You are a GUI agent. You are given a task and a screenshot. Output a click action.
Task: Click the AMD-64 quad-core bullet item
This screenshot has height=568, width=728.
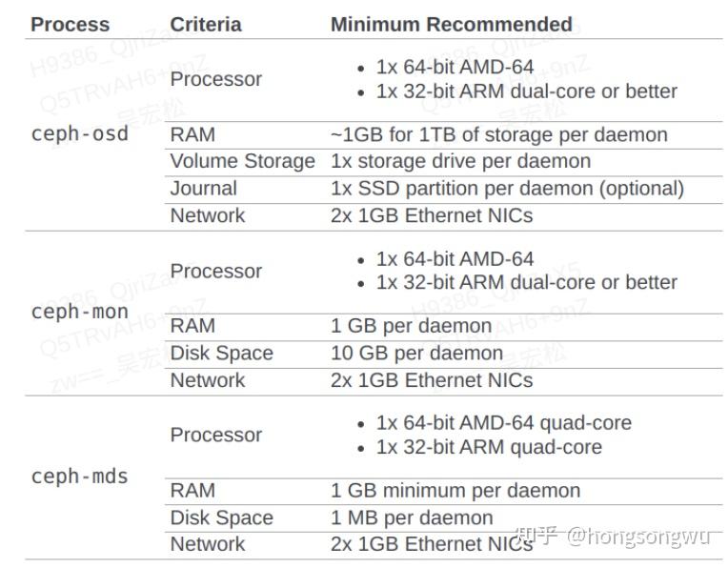(x=503, y=422)
